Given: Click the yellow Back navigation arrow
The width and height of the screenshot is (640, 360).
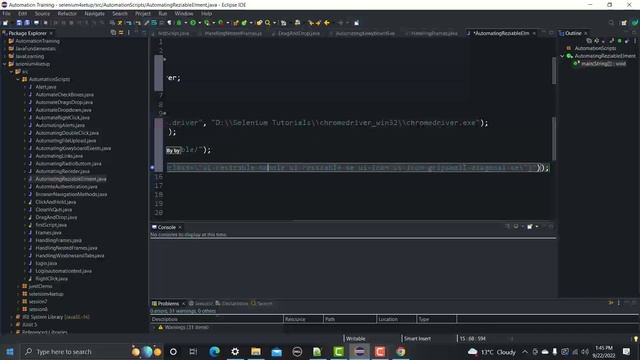Looking at the screenshot, I should [x=327, y=23].
